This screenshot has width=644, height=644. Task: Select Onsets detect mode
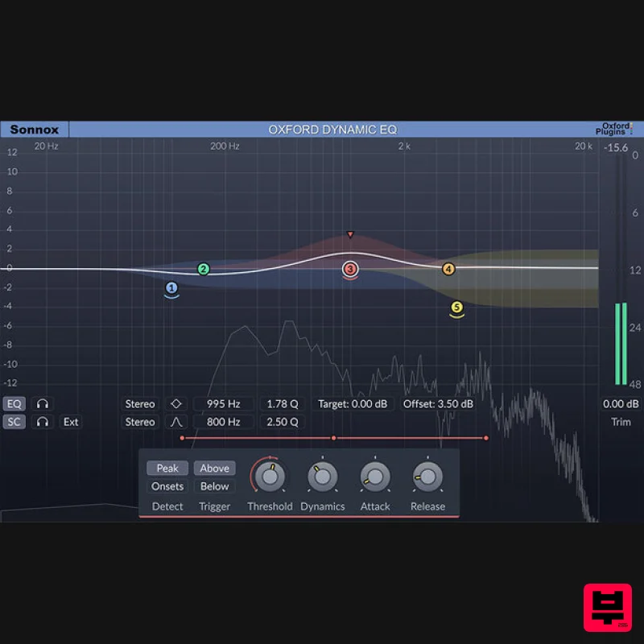tap(167, 486)
